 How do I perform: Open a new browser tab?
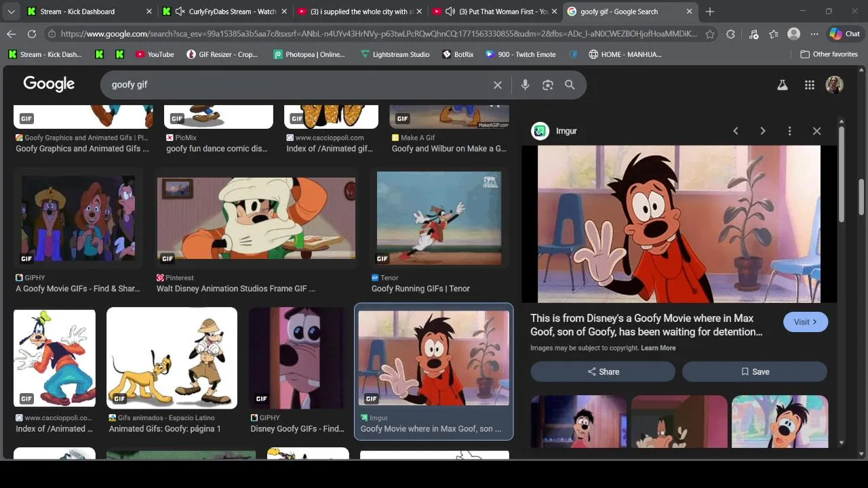(710, 12)
